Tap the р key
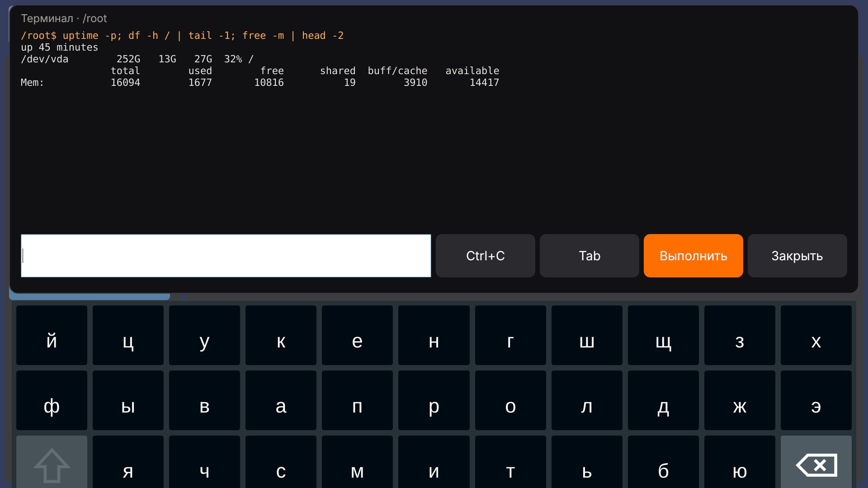The image size is (868, 488). tap(434, 400)
